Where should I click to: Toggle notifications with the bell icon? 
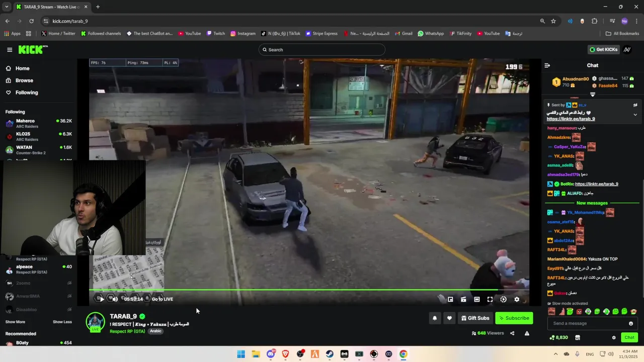pyautogui.click(x=435, y=318)
